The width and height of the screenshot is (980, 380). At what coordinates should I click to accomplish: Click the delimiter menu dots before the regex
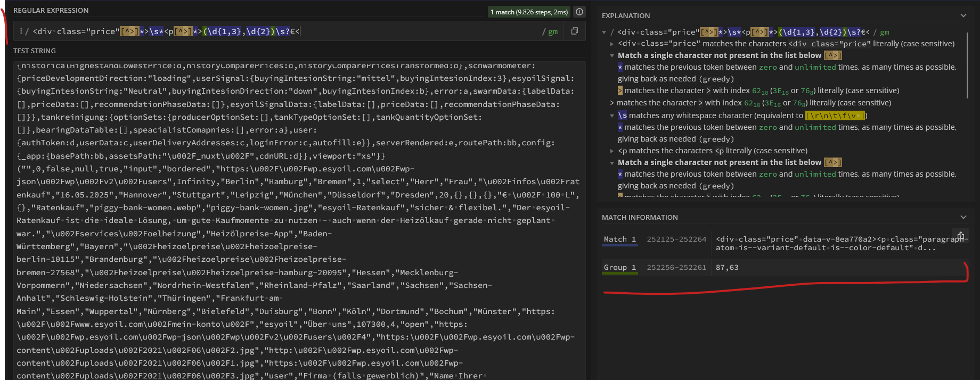21,31
